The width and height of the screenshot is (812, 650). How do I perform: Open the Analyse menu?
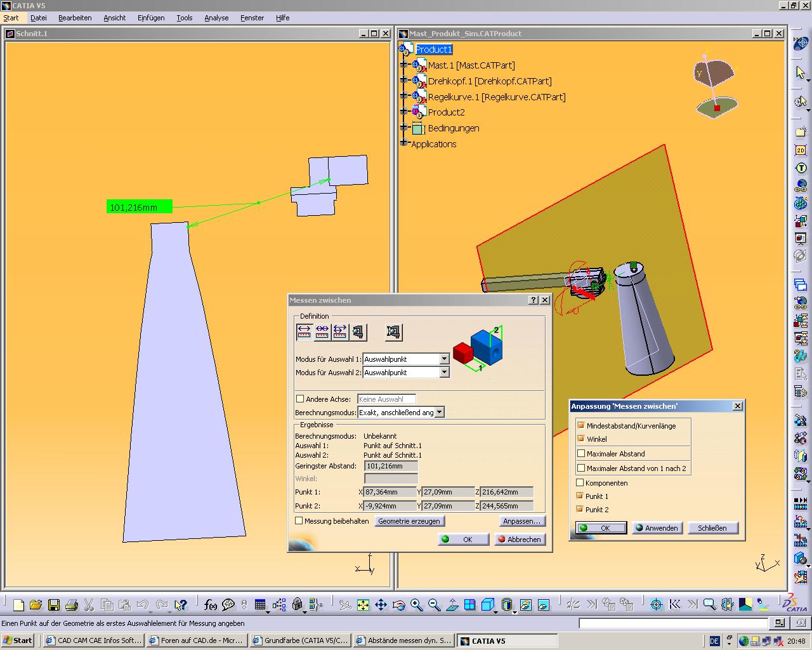click(216, 18)
